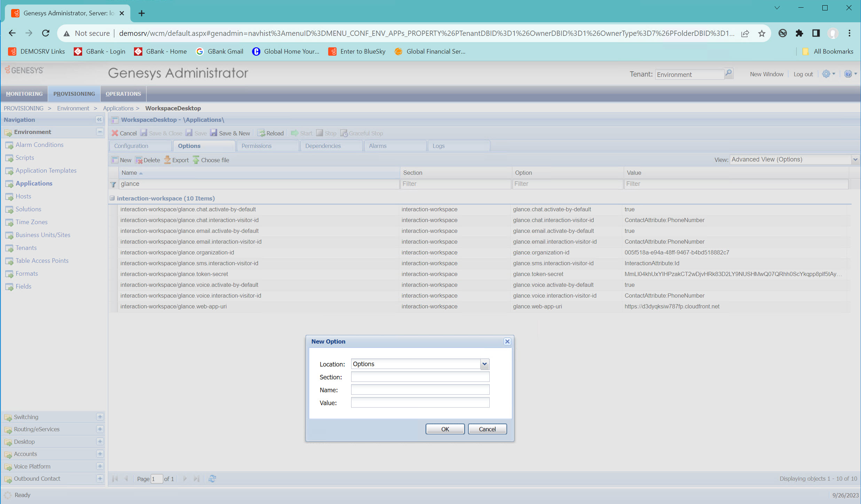861x504 pixels.
Task: Click Save & New in toolbar
Action: (230, 133)
